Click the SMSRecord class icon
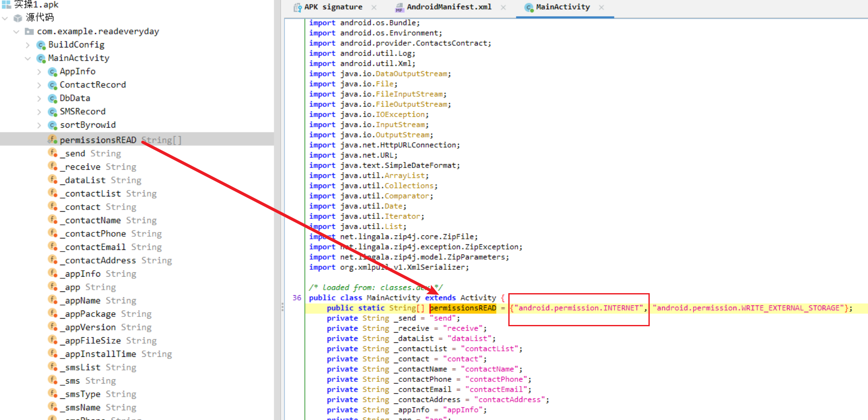868x420 pixels. (53, 112)
